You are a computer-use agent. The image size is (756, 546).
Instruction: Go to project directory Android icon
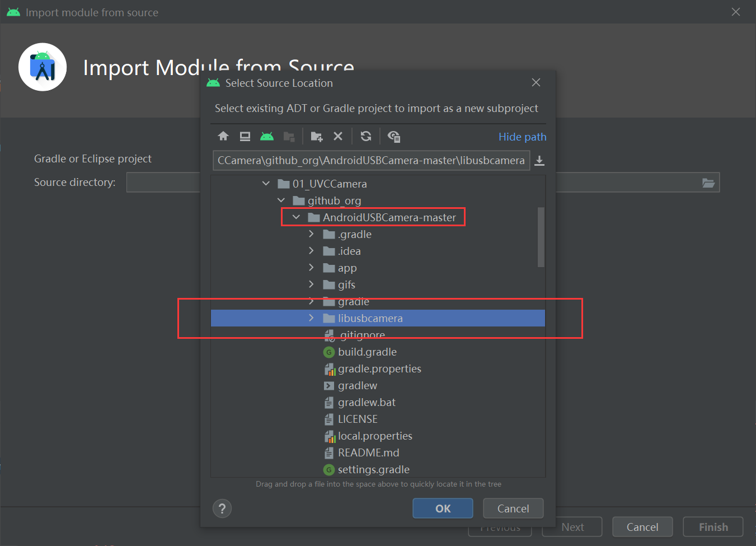267,136
